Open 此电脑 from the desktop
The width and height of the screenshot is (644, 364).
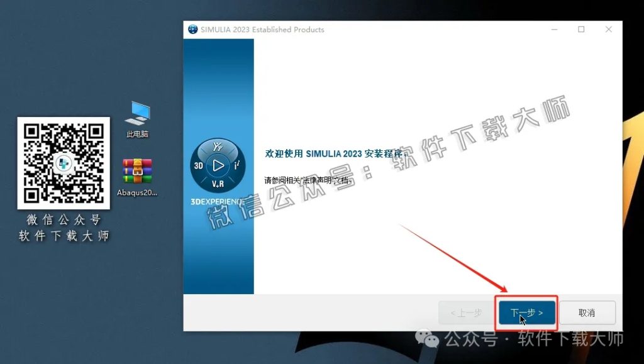click(137, 118)
